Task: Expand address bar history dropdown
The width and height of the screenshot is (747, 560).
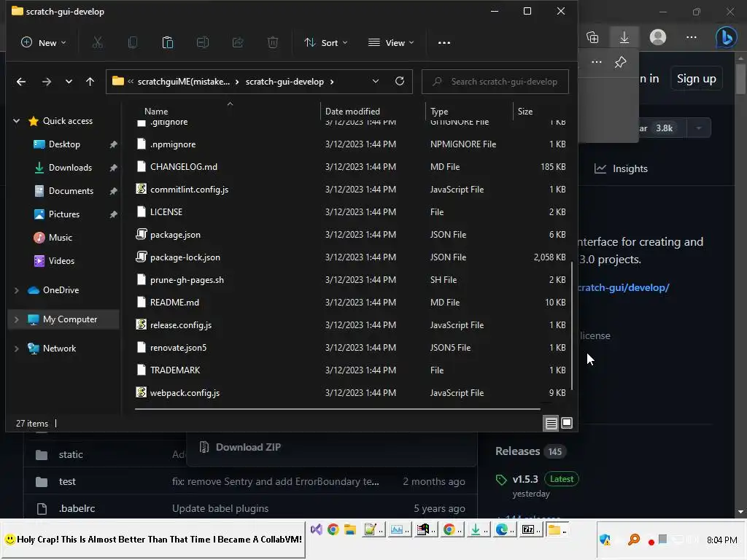Action: pos(376,82)
